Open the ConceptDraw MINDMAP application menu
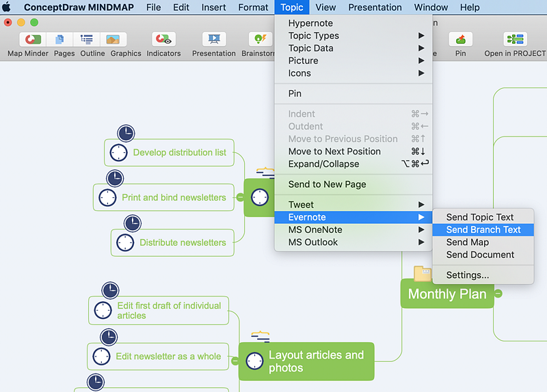The image size is (547, 392). coord(79,8)
